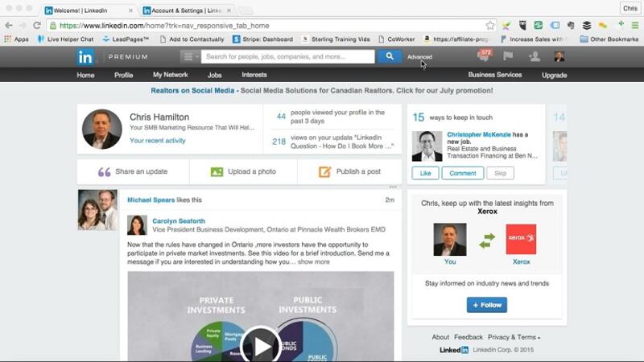Open Sterling Training Vids bookmark
This screenshot has height=362, width=644.
coord(336,39)
